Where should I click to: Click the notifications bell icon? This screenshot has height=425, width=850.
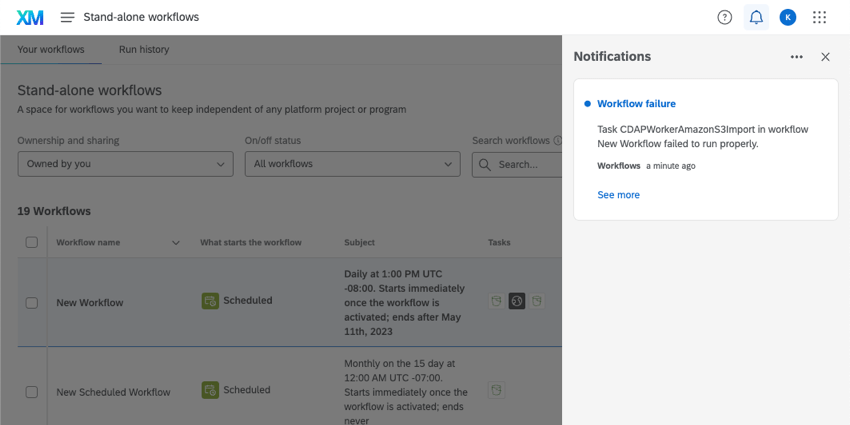click(756, 17)
